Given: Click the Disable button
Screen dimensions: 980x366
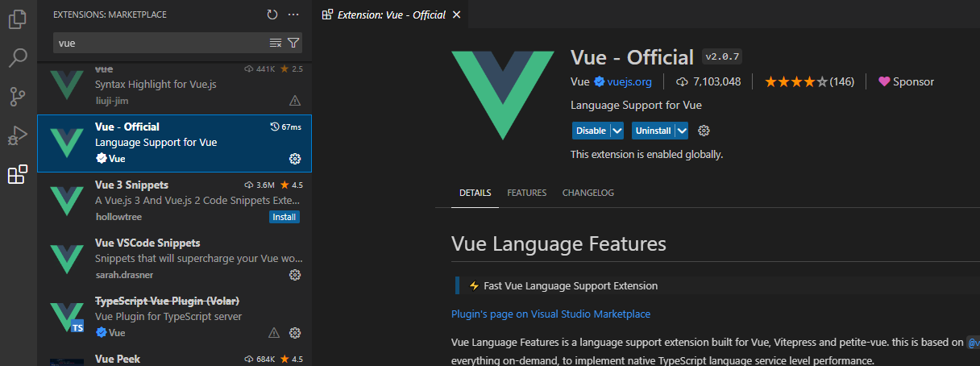Looking at the screenshot, I should 591,131.
